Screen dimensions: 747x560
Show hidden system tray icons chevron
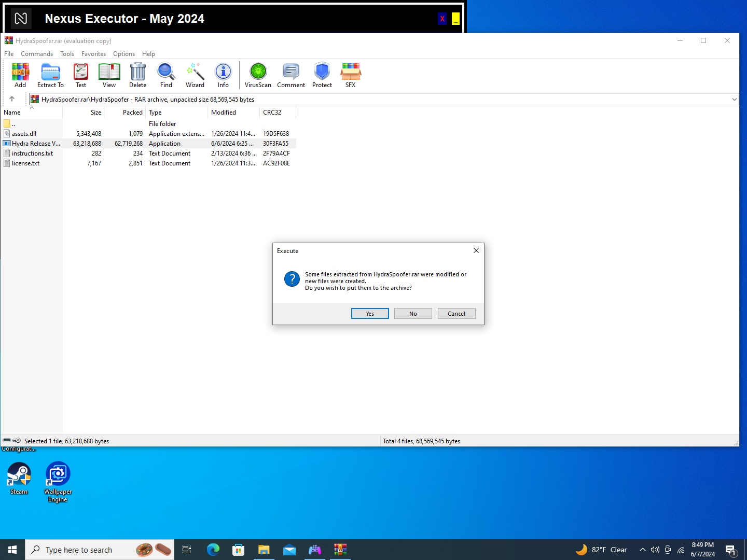point(642,550)
